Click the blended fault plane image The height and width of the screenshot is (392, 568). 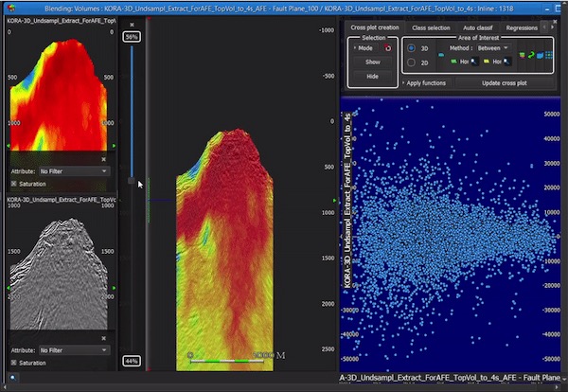click(x=224, y=250)
